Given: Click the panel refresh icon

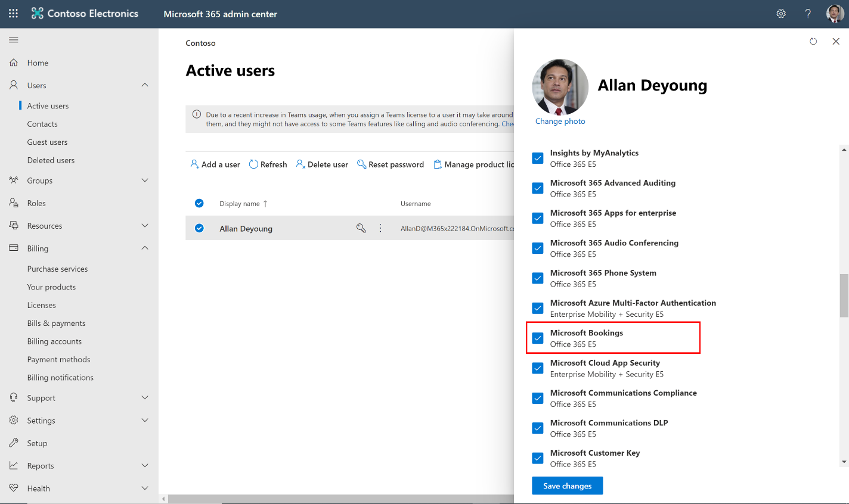Looking at the screenshot, I should [x=813, y=41].
